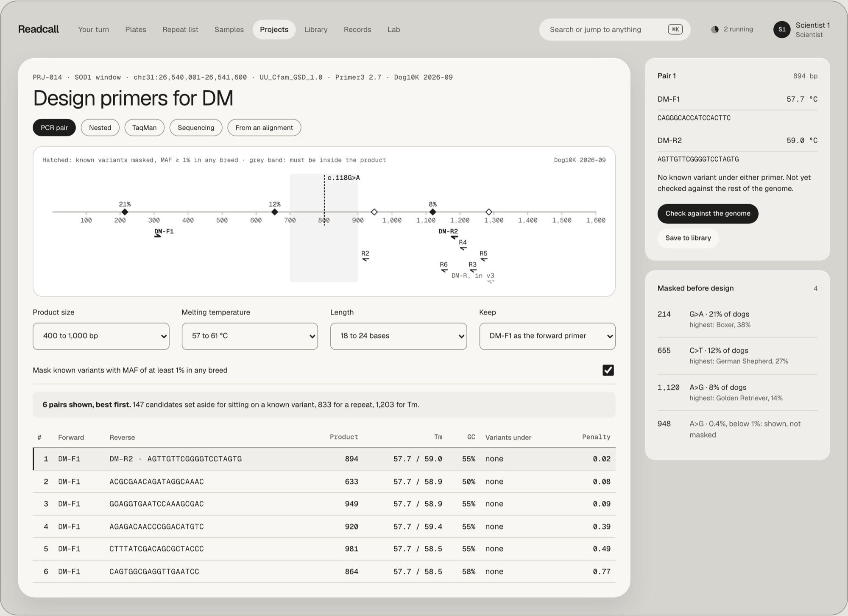Select the PCR pair mode

coord(54,128)
